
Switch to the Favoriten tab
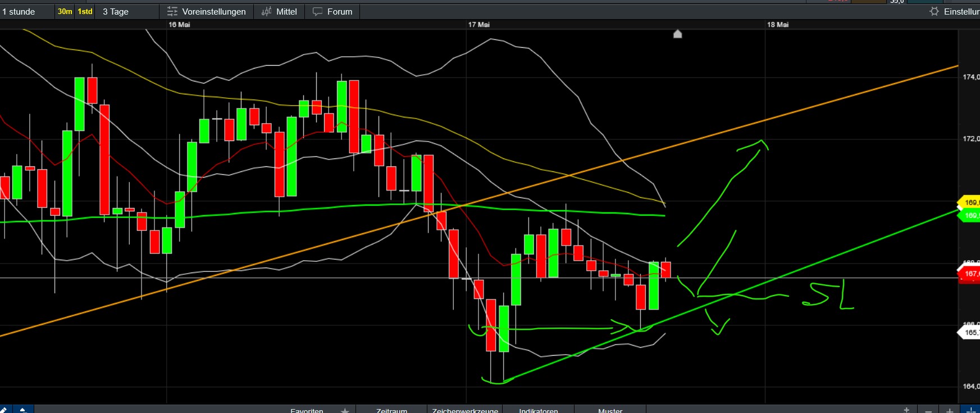click(307, 411)
